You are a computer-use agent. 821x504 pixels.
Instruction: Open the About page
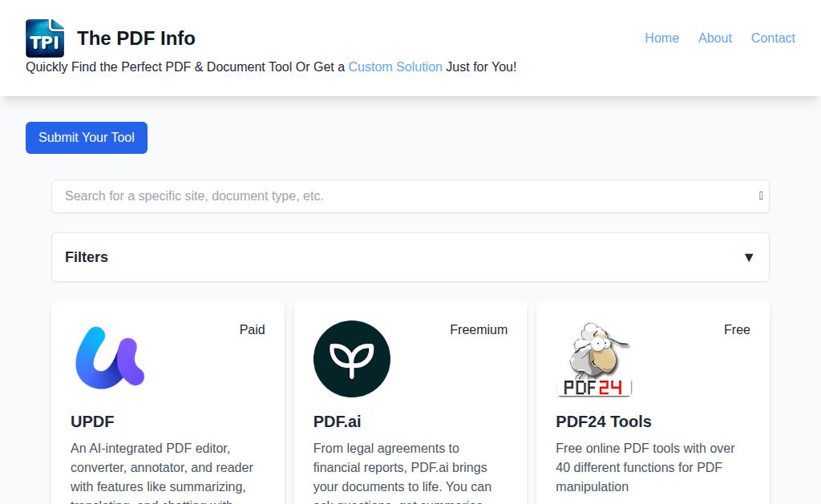pos(714,38)
